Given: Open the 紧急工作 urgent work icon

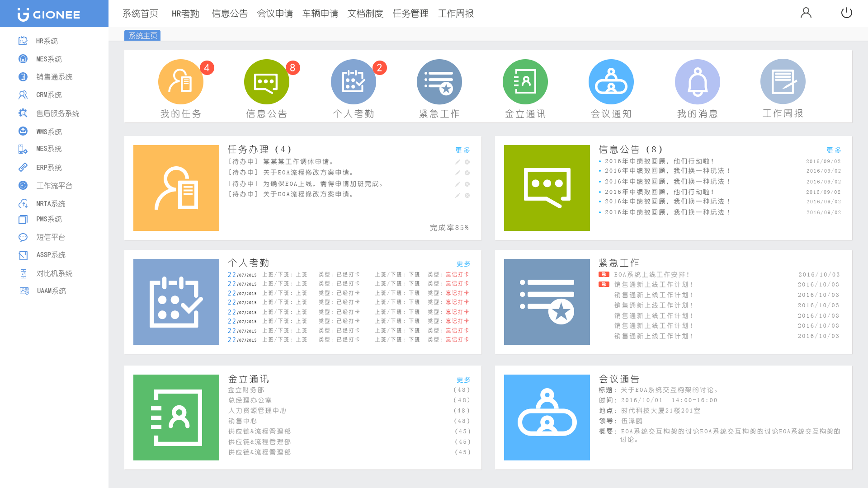Looking at the screenshot, I should pyautogui.click(x=439, y=82).
